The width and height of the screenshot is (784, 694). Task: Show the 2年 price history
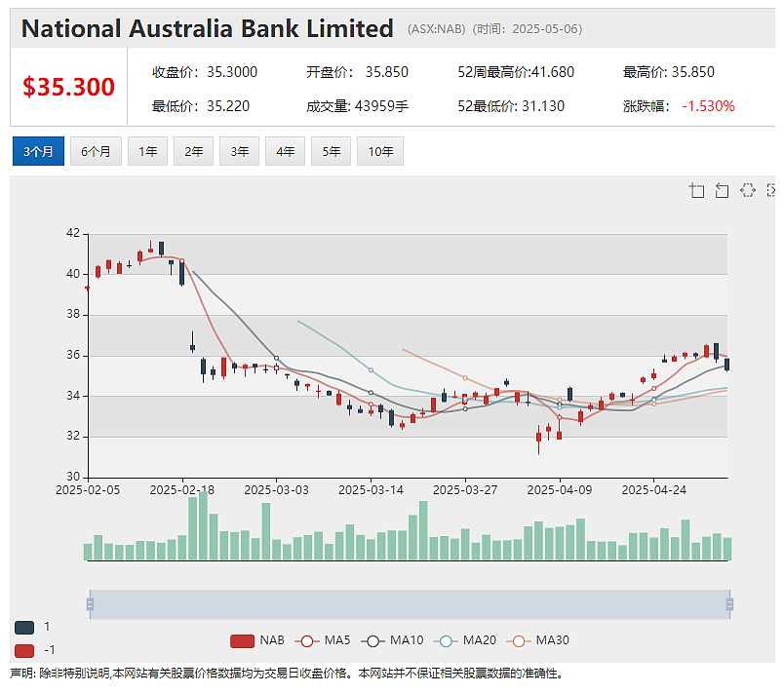(x=193, y=151)
